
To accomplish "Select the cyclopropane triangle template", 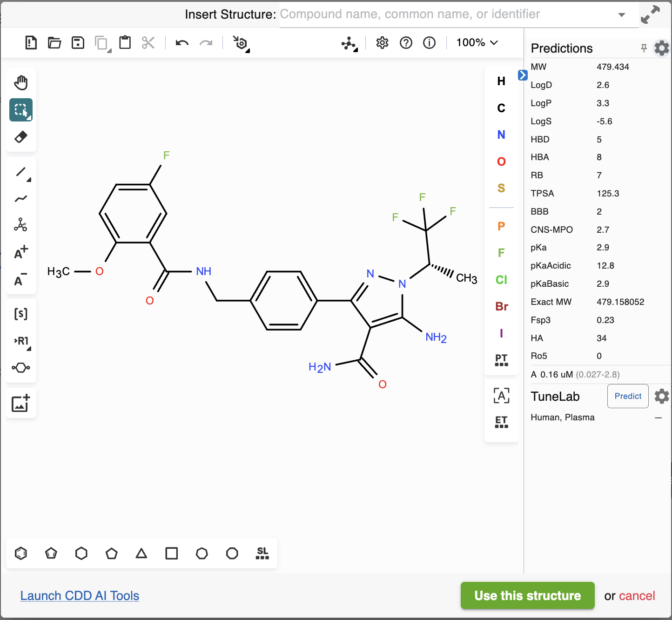I will [141, 553].
